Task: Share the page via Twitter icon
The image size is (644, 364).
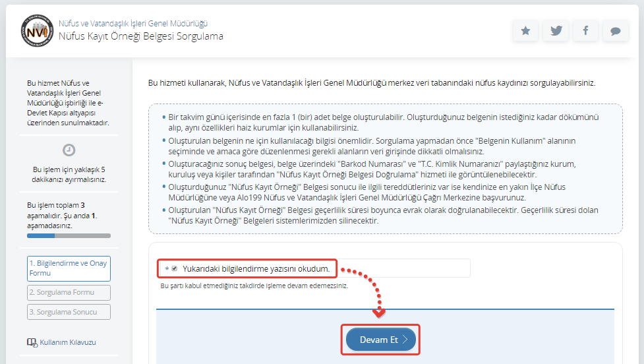Action: [x=556, y=31]
